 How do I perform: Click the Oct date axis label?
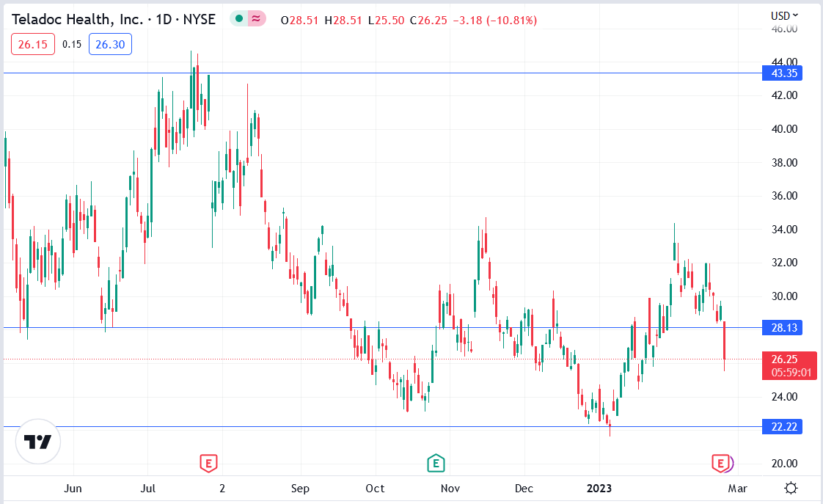click(376, 489)
